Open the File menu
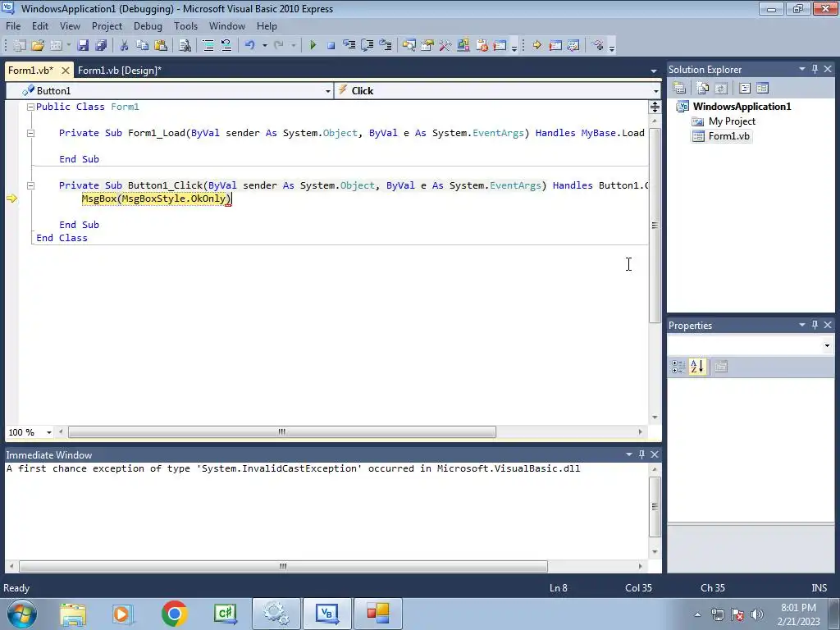The height and width of the screenshot is (630, 840). [13, 25]
